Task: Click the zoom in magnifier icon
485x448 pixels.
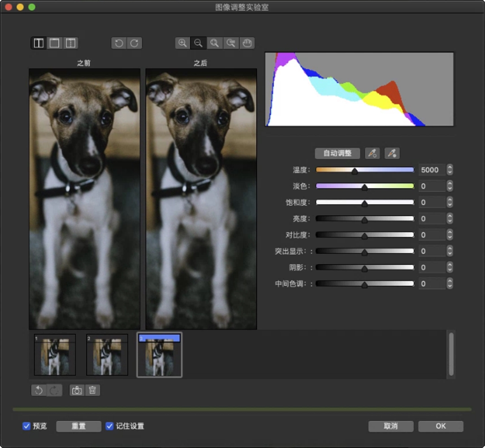Action: [x=182, y=43]
